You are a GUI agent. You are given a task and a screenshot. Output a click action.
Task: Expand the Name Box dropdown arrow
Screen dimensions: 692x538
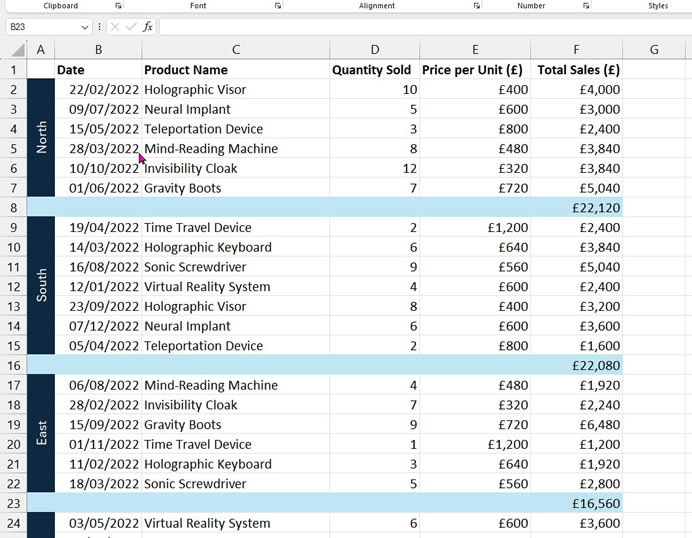pyautogui.click(x=85, y=27)
